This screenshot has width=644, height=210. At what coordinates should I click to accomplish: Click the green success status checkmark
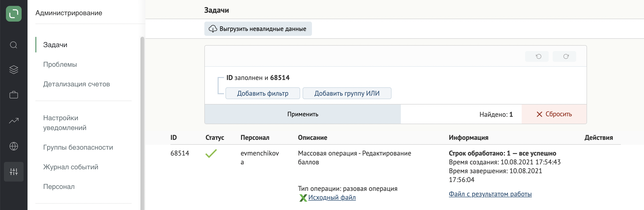pyautogui.click(x=211, y=153)
